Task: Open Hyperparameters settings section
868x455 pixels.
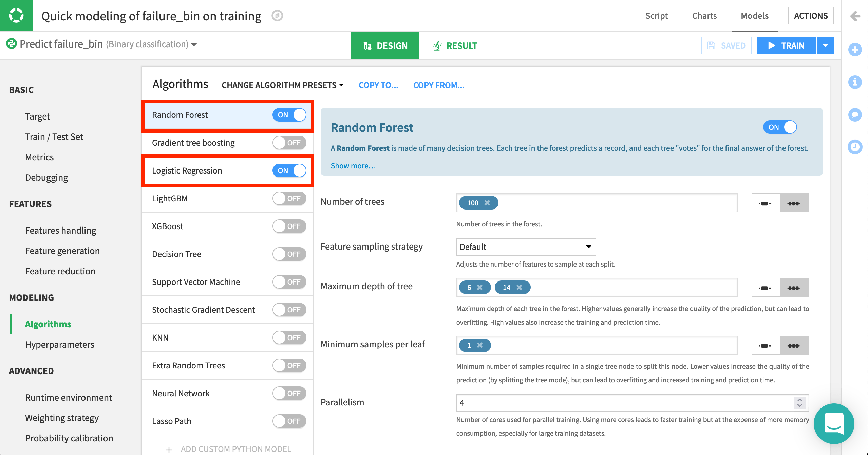Action: coord(59,344)
